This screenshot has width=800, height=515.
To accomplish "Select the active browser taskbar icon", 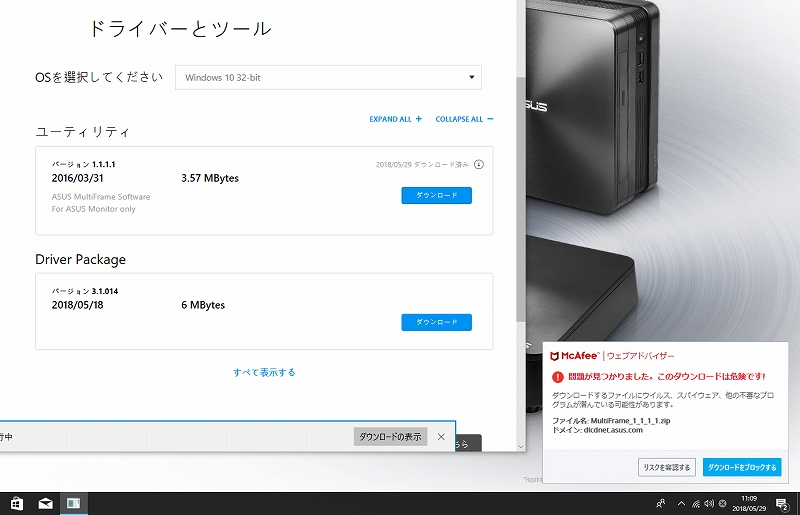I will [x=73, y=504].
